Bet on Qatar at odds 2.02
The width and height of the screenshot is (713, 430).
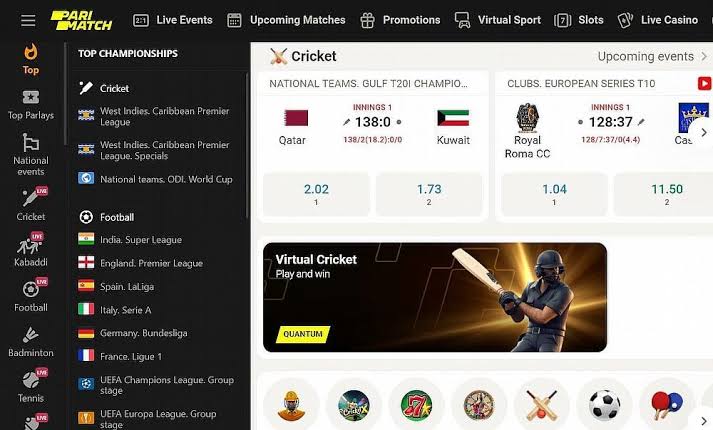[x=316, y=194]
